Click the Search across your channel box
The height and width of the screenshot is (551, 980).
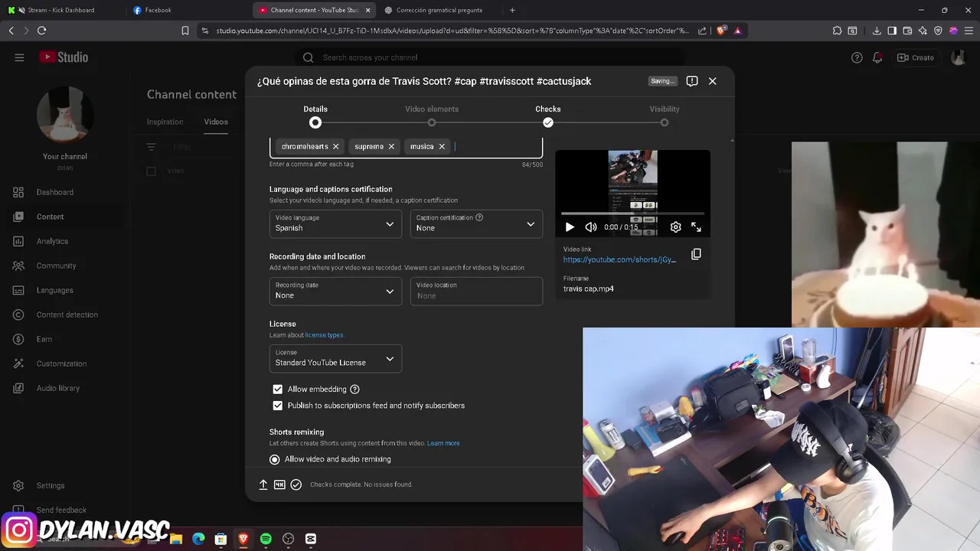490,57
